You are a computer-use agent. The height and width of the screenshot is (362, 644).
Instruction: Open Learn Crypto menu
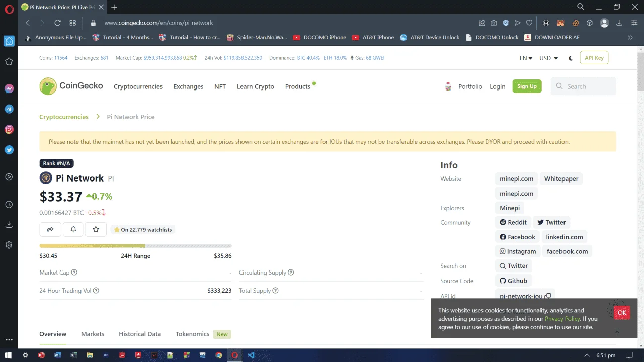tap(256, 86)
